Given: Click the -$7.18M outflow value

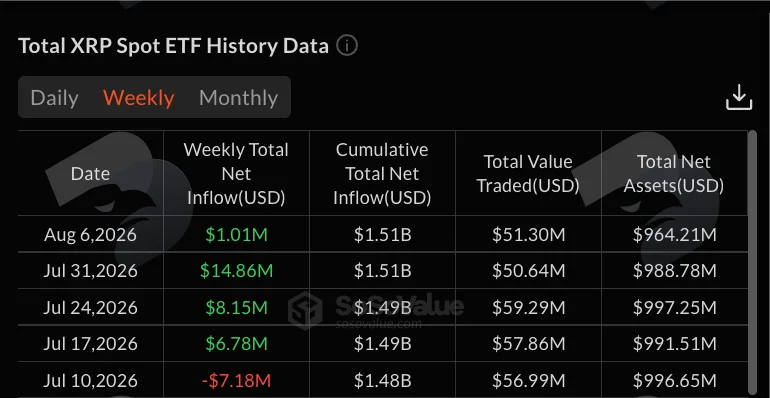Looking at the screenshot, I should (x=236, y=380).
